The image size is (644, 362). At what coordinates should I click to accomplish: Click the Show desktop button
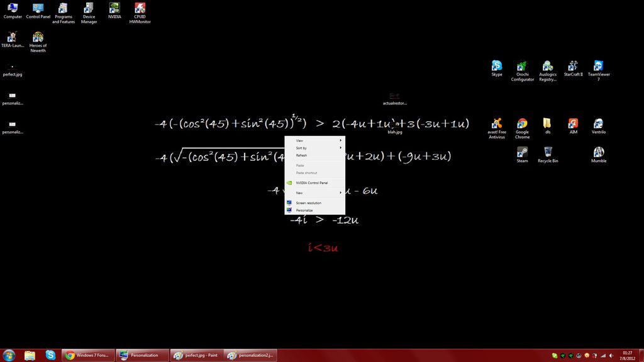[x=641, y=356]
